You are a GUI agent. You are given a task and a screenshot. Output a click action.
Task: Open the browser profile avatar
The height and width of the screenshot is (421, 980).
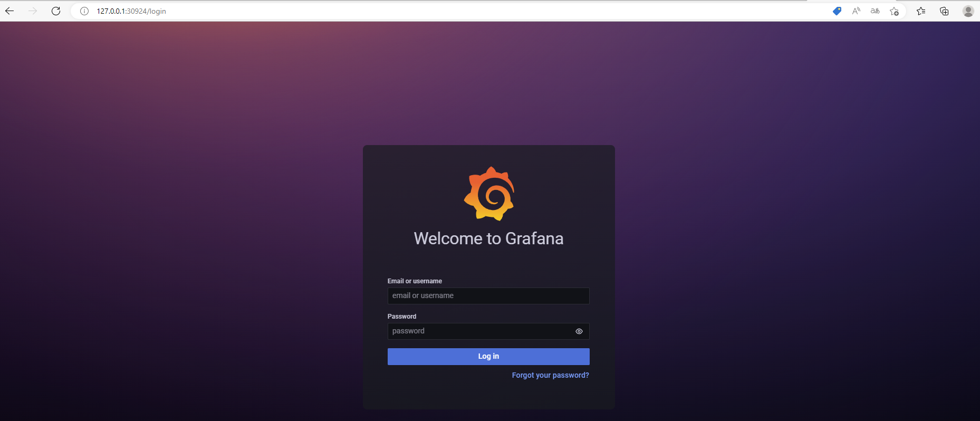pyautogui.click(x=968, y=11)
